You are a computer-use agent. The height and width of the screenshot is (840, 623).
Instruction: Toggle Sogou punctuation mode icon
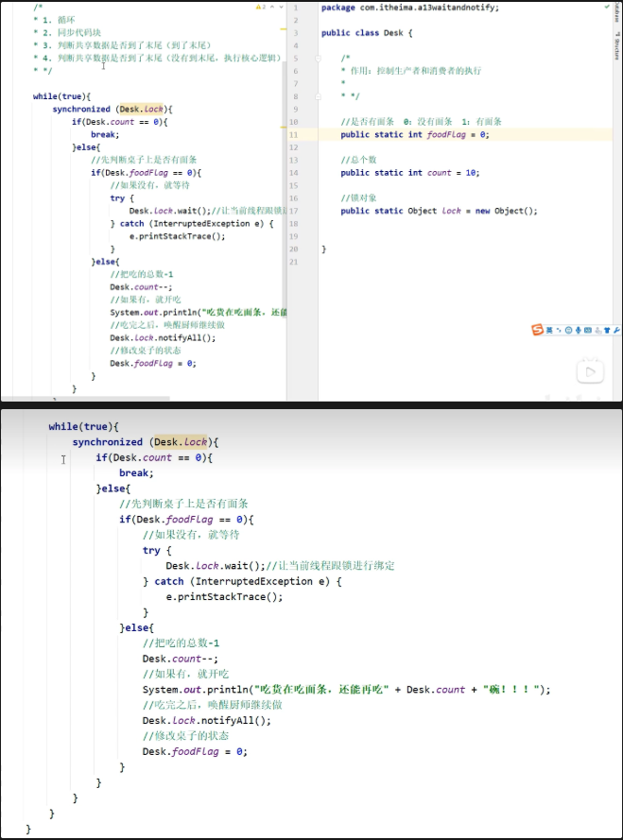tap(559, 331)
